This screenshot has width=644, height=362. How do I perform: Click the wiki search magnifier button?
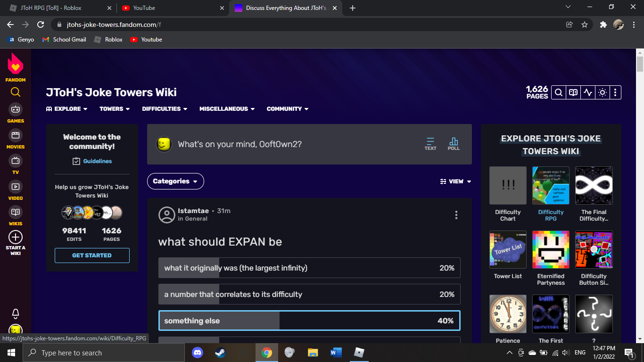[558, 92]
